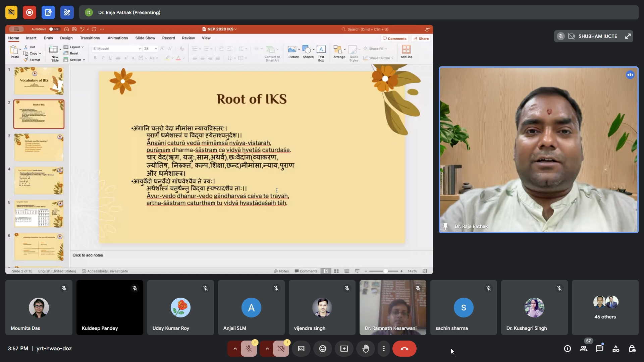The image size is (644, 362).
Task: Leave the call with red hangup button
Action: click(404, 349)
